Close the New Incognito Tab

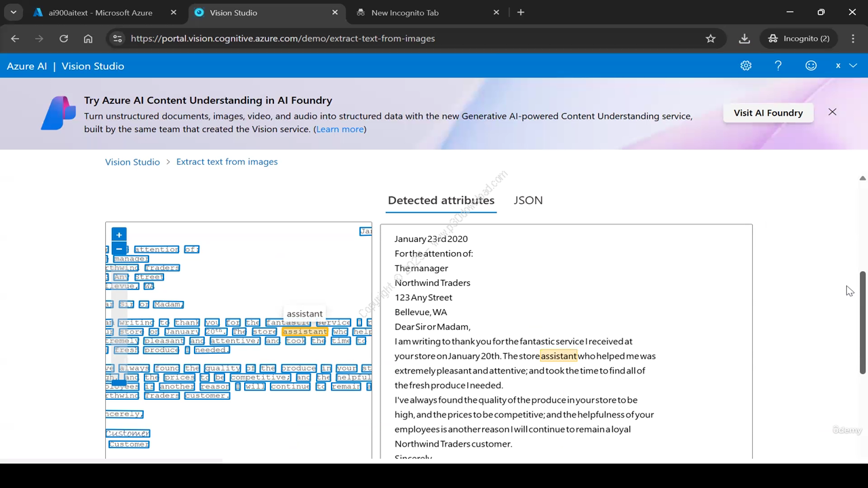click(x=496, y=12)
